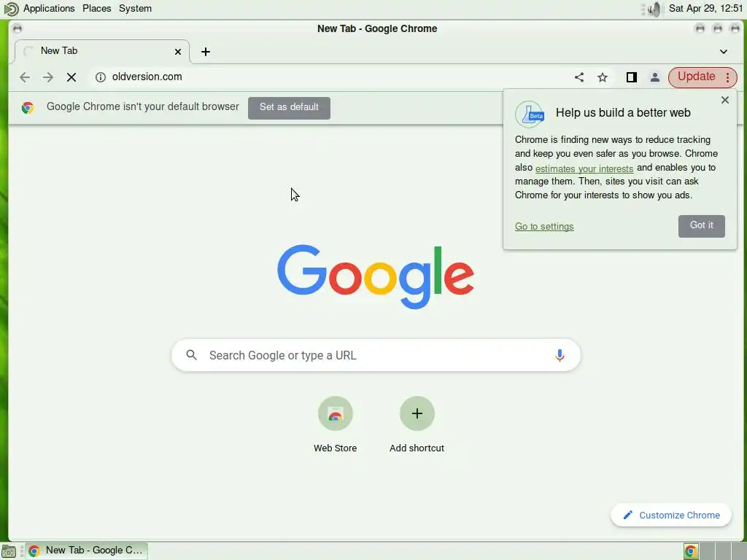Viewport: 747px width, 560px height.
Task: Click the Got it button
Action: 701,226
